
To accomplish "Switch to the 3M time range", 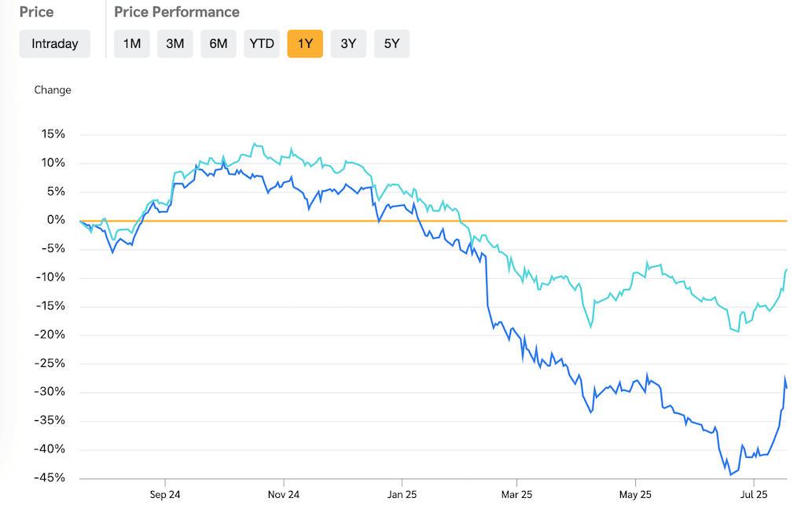I will coord(175,44).
